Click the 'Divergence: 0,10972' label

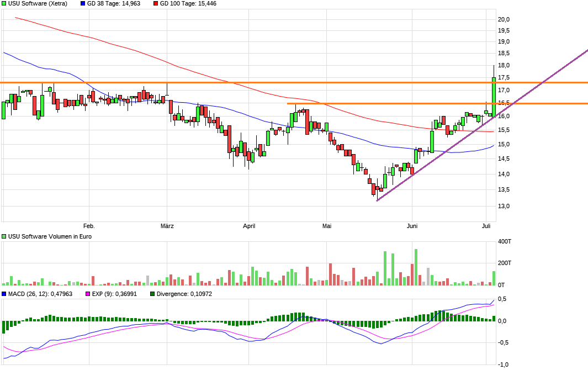point(184,294)
